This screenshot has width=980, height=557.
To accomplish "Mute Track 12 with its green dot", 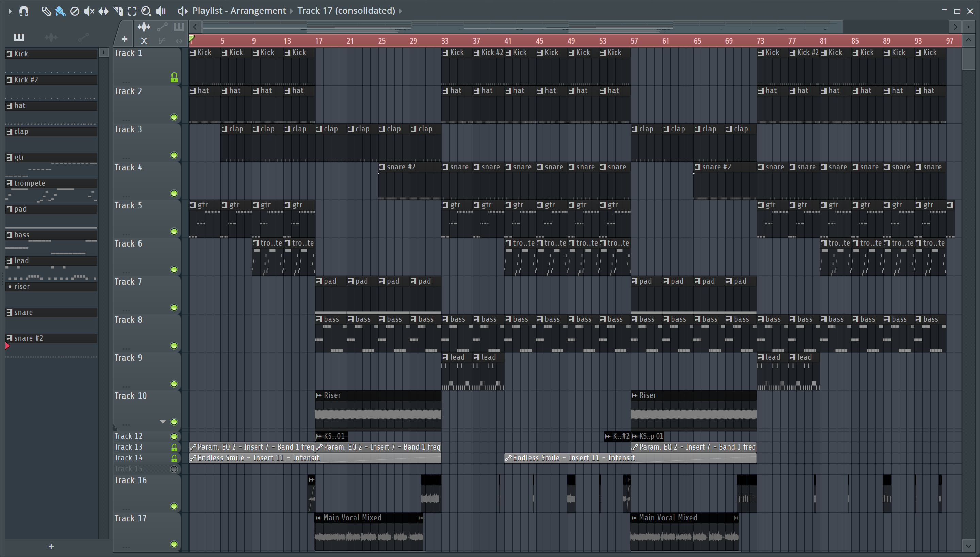I will pyautogui.click(x=174, y=437).
